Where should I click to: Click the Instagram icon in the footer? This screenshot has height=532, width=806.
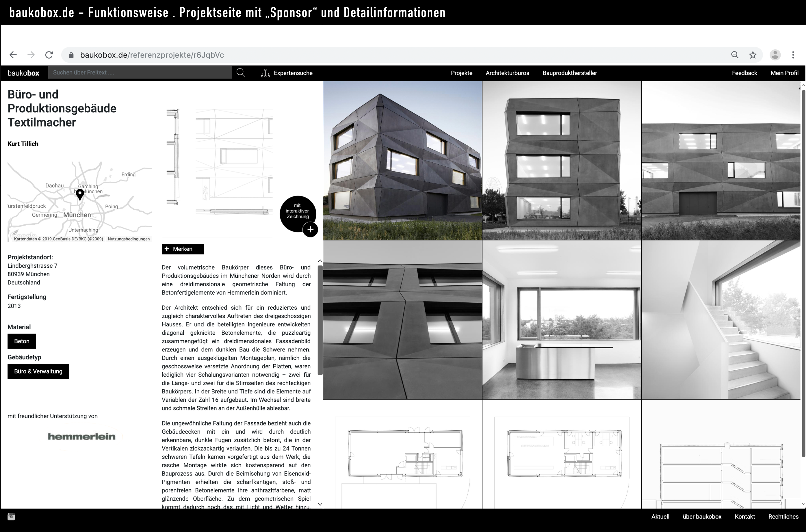click(11, 517)
